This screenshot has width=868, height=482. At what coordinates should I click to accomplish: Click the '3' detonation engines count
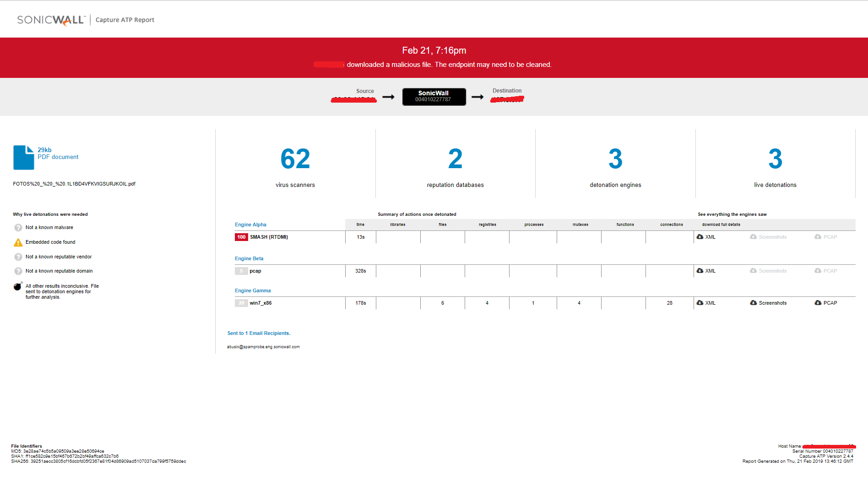[615, 159]
